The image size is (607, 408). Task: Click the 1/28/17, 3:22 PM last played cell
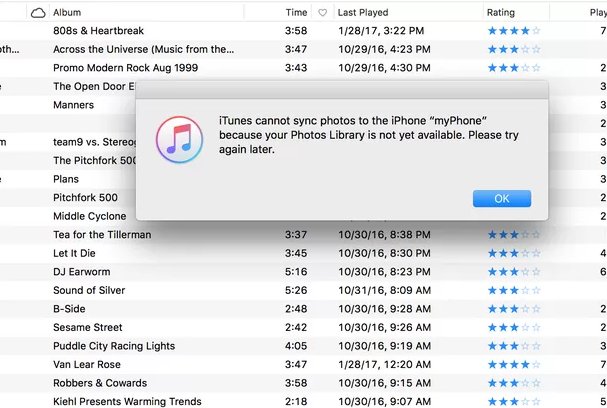coord(381,31)
